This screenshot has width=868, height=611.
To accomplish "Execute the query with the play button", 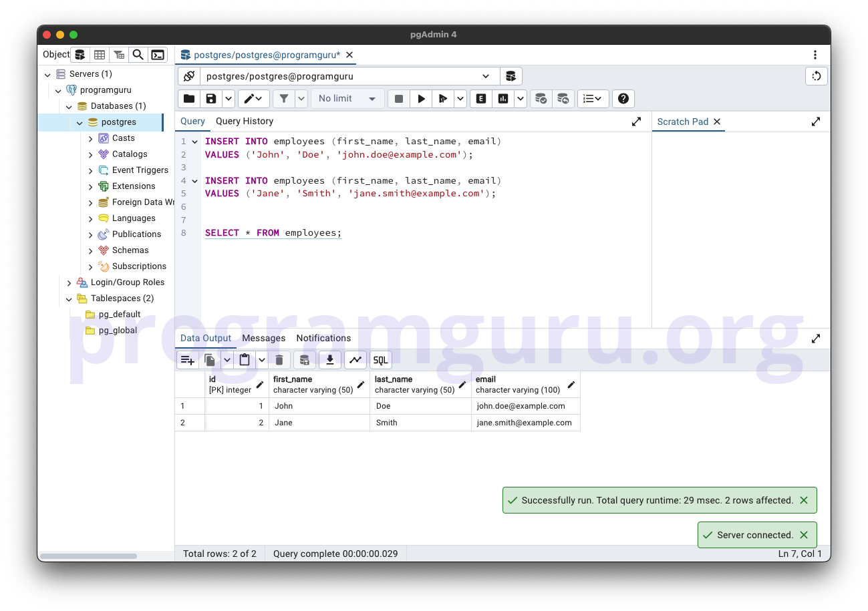I will (421, 99).
